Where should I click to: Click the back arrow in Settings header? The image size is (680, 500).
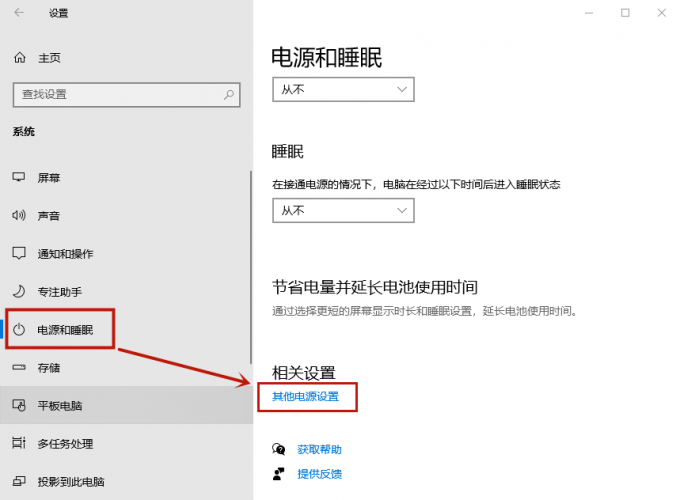tap(19, 13)
